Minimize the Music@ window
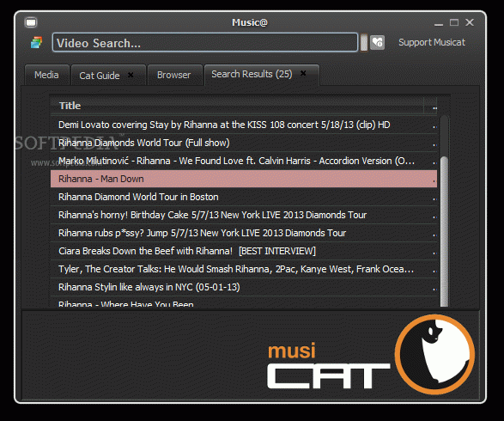Image resolution: width=504 pixels, height=421 pixels. [439, 23]
